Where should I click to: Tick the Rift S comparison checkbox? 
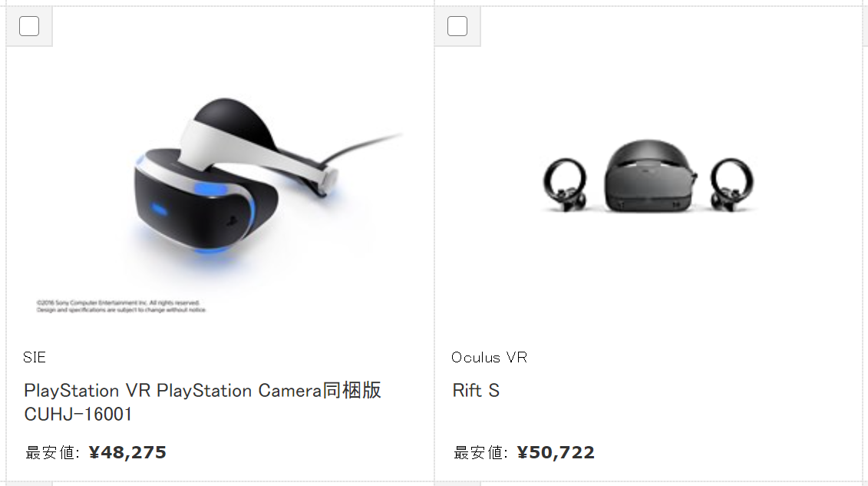tap(457, 26)
